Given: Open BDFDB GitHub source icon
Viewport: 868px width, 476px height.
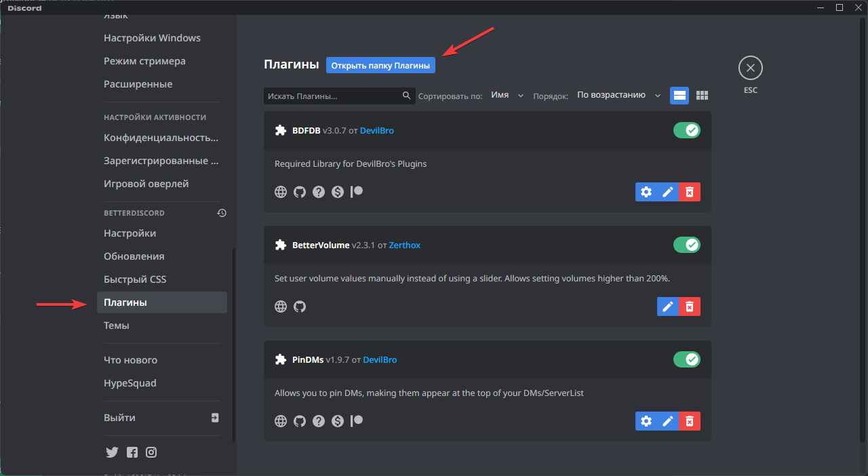Looking at the screenshot, I should [300, 192].
